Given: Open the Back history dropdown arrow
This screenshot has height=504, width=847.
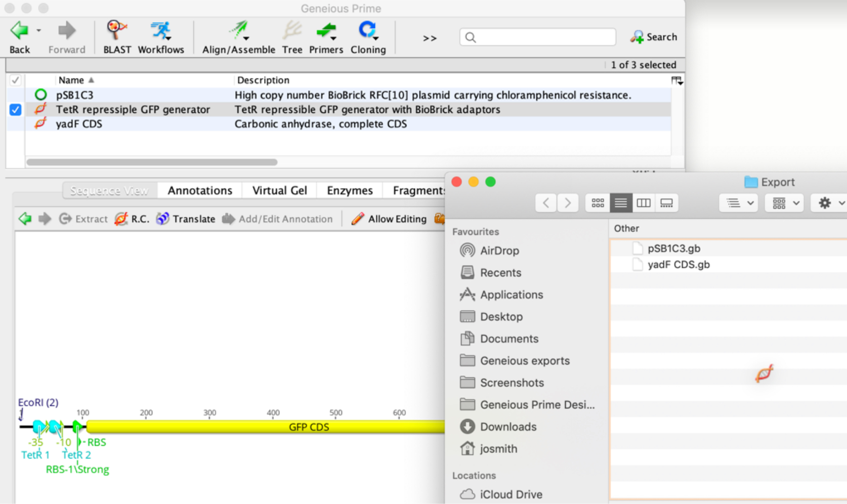Looking at the screenshot, I should click(x=38, y=30).
